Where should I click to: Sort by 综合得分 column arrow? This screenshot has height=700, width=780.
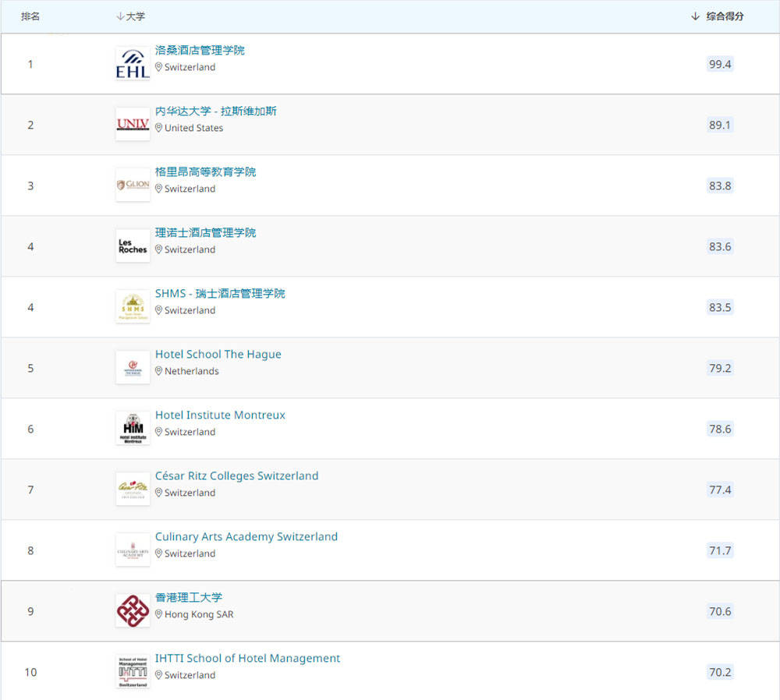click(x=695, y=16)
